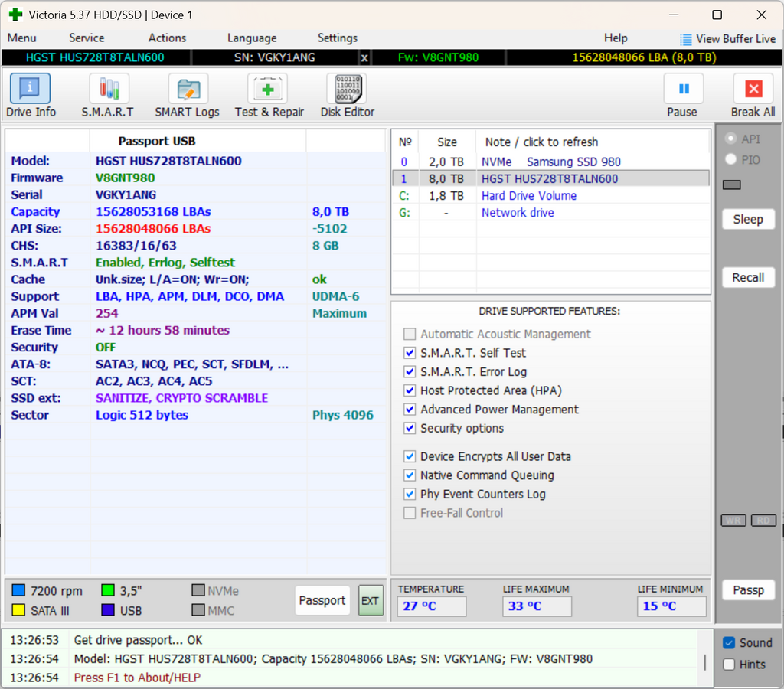Open the S.M.A.R.T toolbar icon

coord(109,89)
